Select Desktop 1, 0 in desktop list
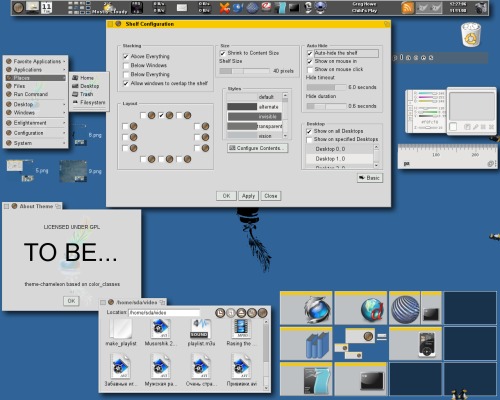Screen dimensions: 500x400 coord(339,159)
